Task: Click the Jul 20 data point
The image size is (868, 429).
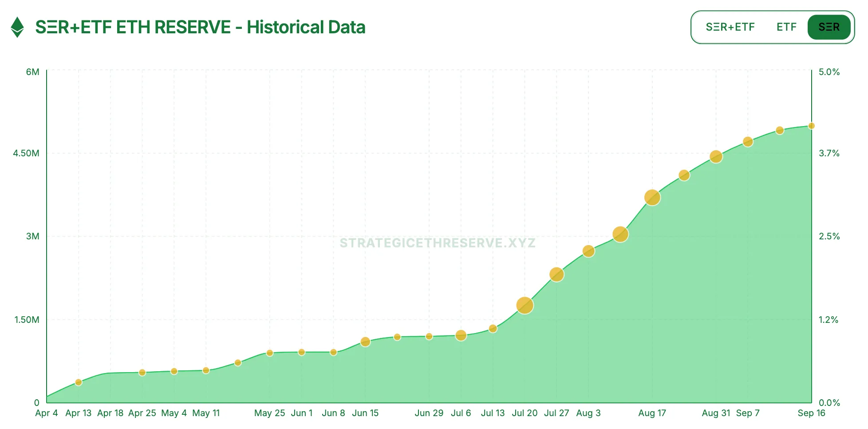Action: (x=525, y=306)
